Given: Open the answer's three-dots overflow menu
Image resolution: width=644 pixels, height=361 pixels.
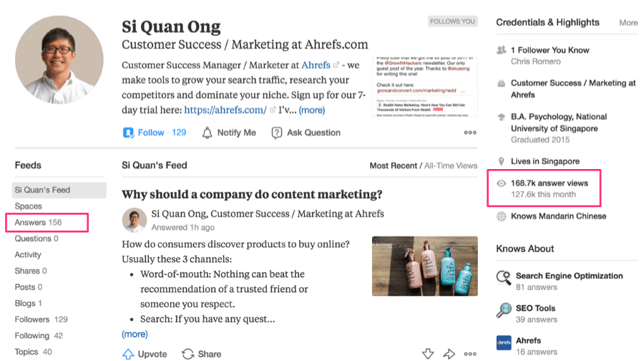Looking at the screenshot, I should click(470, 354).
